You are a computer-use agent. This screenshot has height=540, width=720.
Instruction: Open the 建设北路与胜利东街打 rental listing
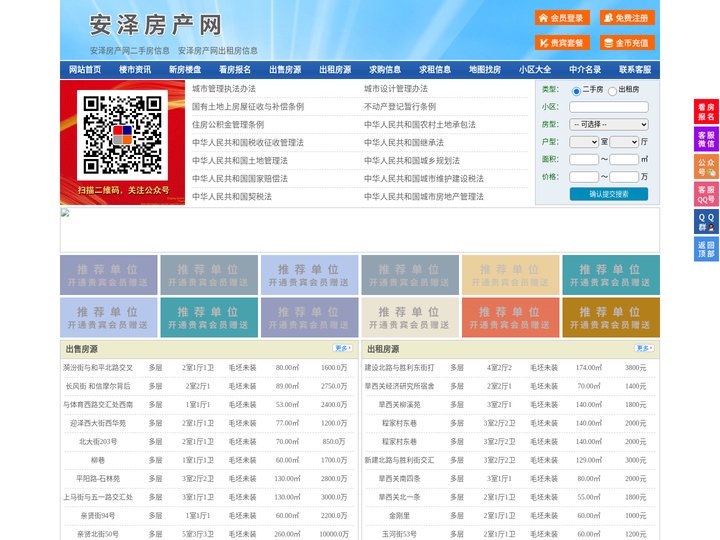point(399,368)
